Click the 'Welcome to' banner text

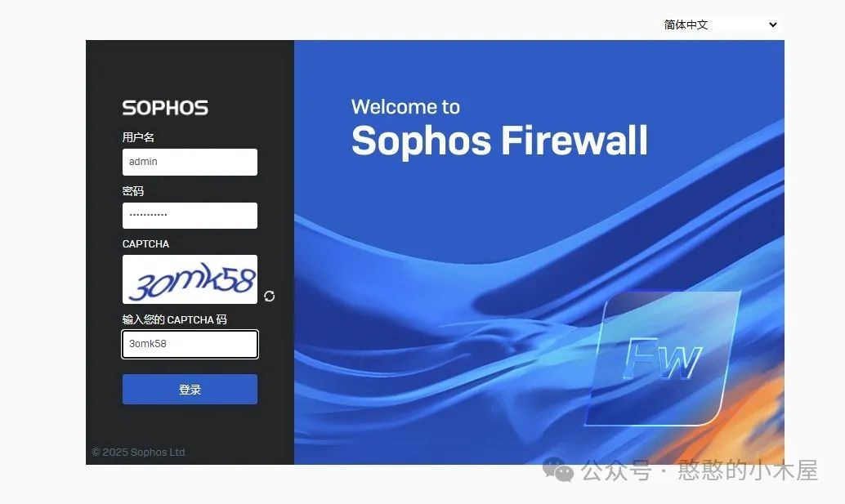[x=406, y=107]
